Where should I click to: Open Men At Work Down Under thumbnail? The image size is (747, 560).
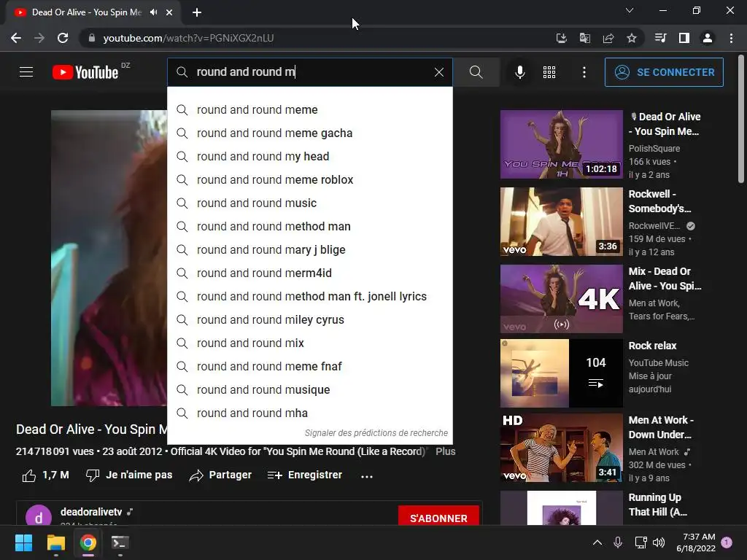coord(561,448)
